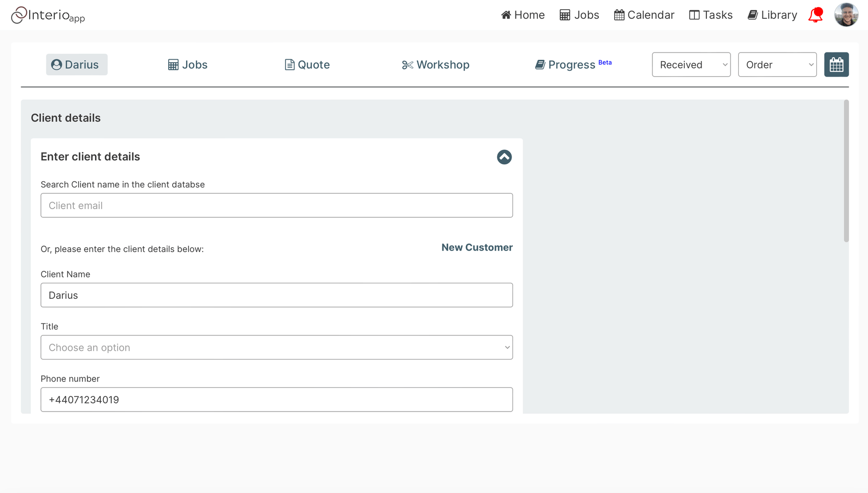Focus the Client email search field
Screen dimensions: 868x493
click(277, 205)
